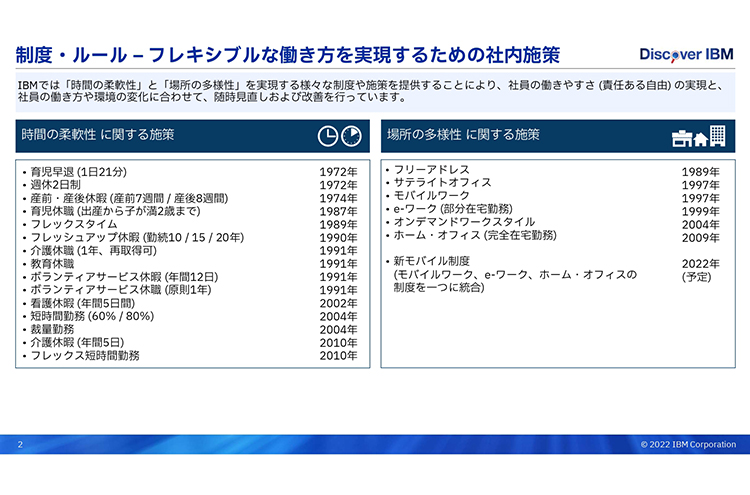Click '介護休暇 (年間5日)' item

coord(77,342)
